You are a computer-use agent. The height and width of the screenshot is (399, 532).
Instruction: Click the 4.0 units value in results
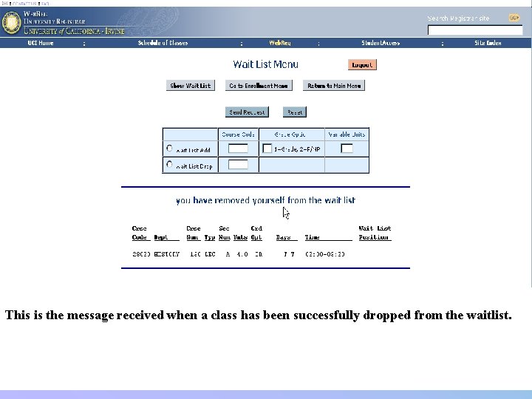pos(242,253)
